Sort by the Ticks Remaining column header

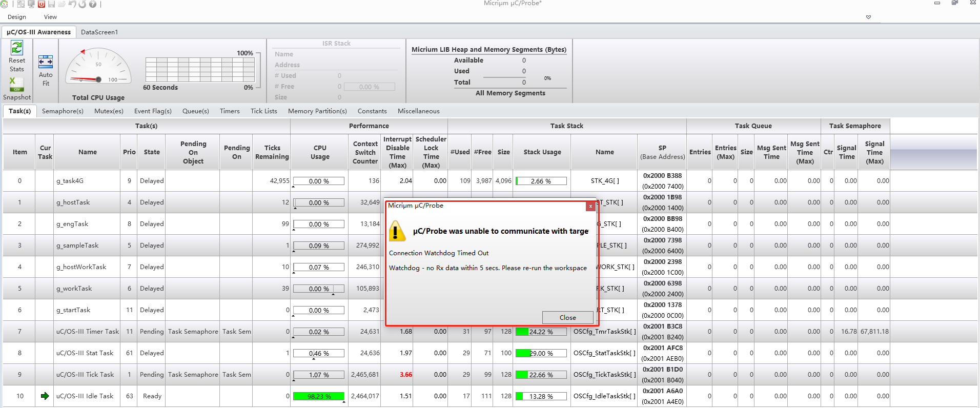tap(272, 152)
